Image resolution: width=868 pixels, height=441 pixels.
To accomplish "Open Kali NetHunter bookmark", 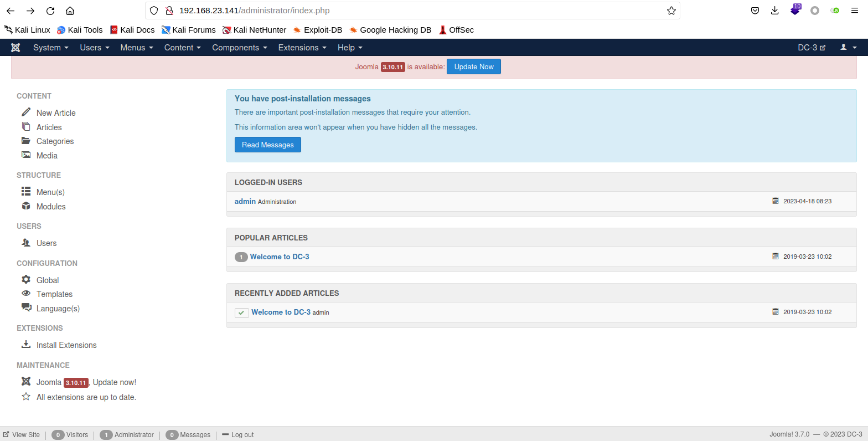I will (x=255, y=30).
